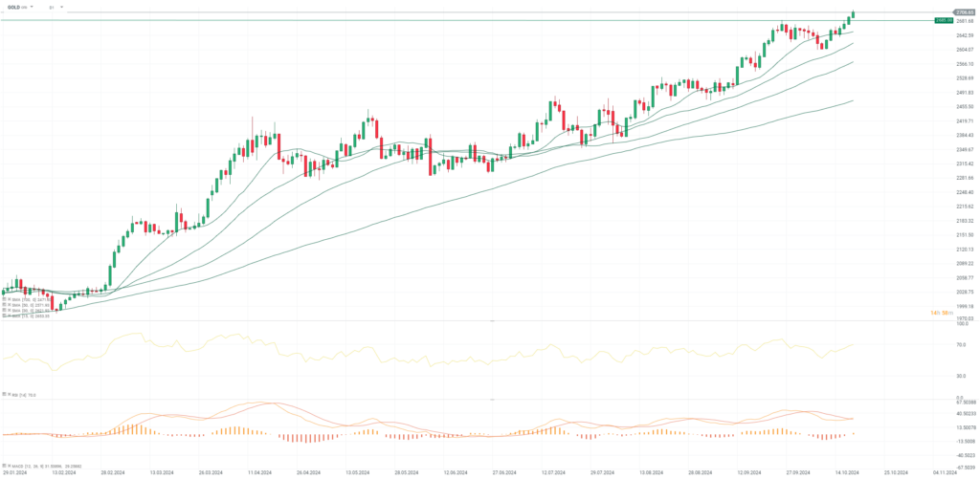Click the 2642.59 price axis label
Viewport: 980px width, 479px height.
965,35
